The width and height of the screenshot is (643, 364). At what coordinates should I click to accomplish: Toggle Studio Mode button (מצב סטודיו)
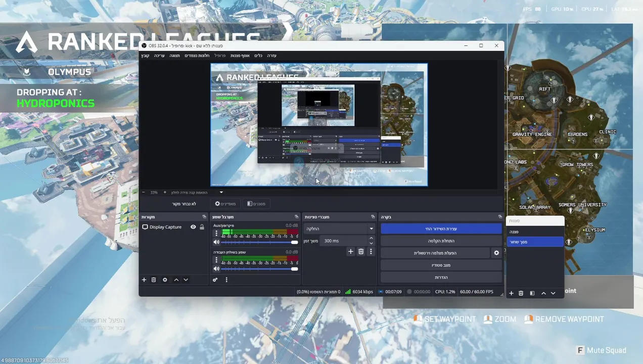pyautogui.click(x=441, y=265)
